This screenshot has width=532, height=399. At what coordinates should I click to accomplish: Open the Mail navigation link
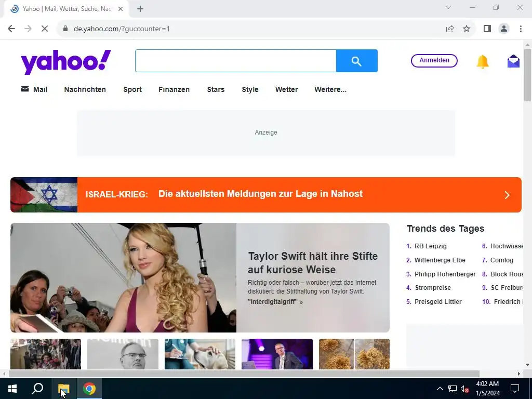(34, 89)
